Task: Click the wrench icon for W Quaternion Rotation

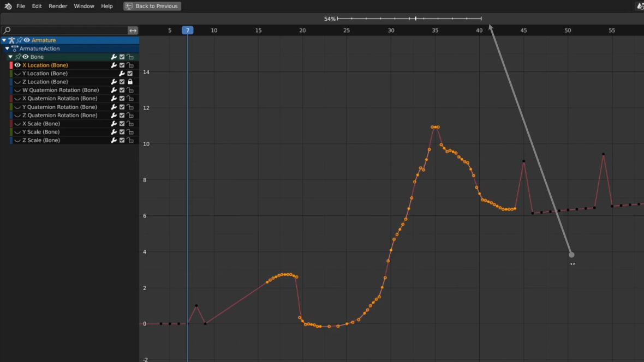Action: tap(114, 90)
